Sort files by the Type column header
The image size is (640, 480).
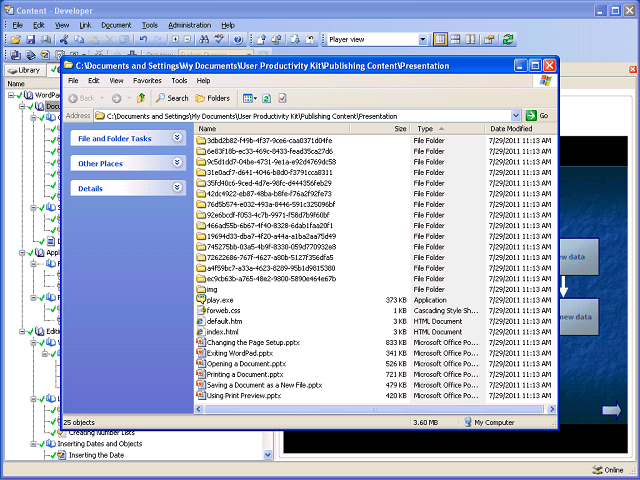(447, 129)
